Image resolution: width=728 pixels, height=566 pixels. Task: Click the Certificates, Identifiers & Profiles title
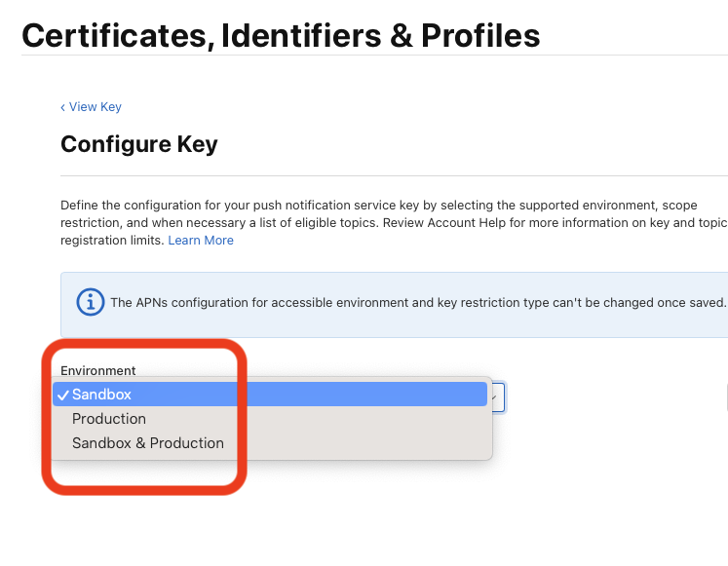tap(281, 36)
